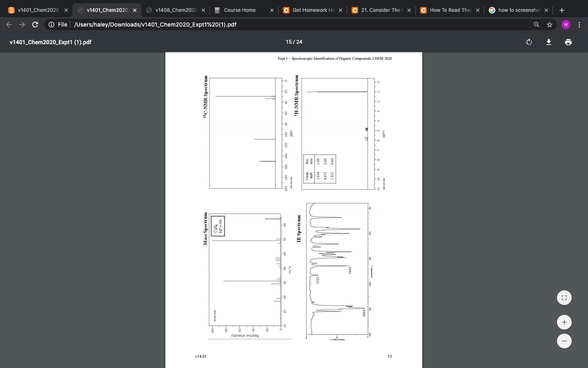Viewport: 588px width, 368px height.
Task: Enter fit-to-page view of the PDF
Action: (564, 298)
